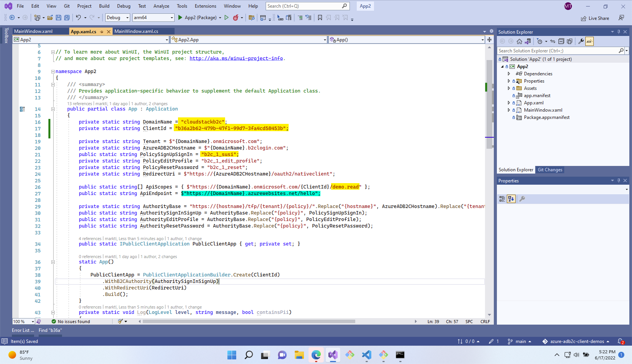Toggle pin on App.xaml.cs tab
The width and height of the screenshot is (632, 364).
pos(101,32)
